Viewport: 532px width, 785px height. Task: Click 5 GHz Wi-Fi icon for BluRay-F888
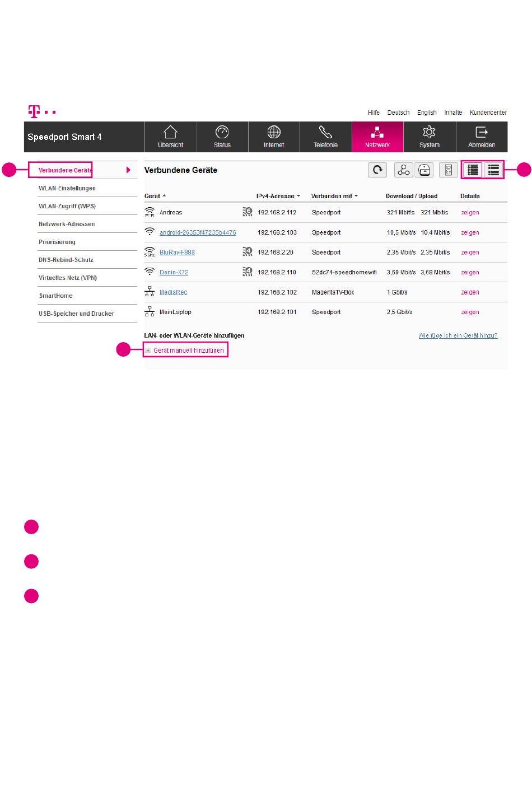(x=150, y=252)
